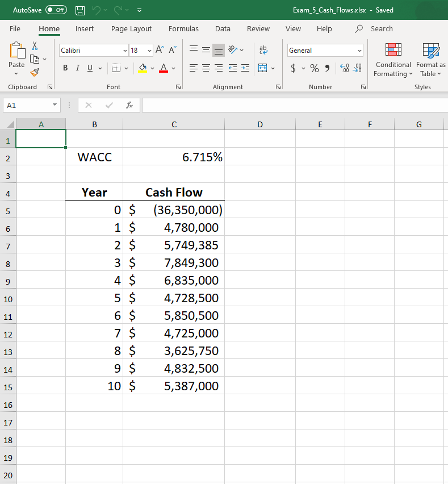Screen dimensions: 448x484
Task: Click the Insert Function fx button
Action: click(129, 105)
